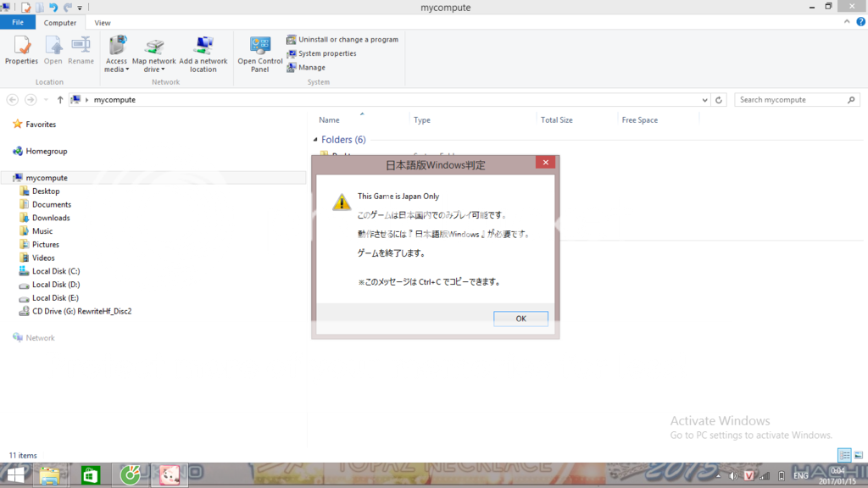Open the File menu tab

[18, 23]
